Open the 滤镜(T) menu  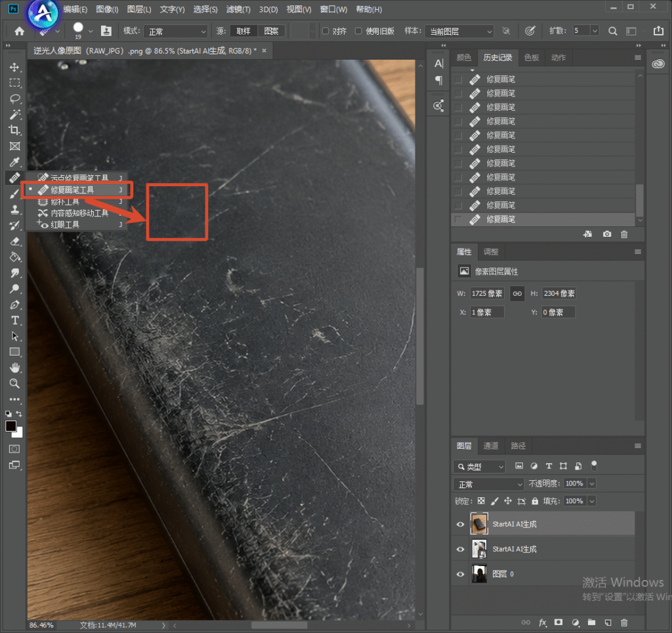click(x=238, y=9)
